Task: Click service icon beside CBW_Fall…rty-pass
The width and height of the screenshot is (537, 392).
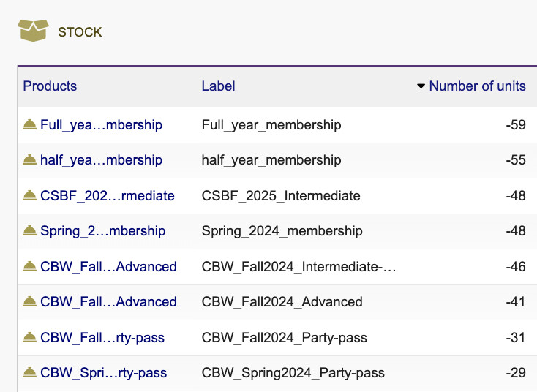Action: coord(29,338)
